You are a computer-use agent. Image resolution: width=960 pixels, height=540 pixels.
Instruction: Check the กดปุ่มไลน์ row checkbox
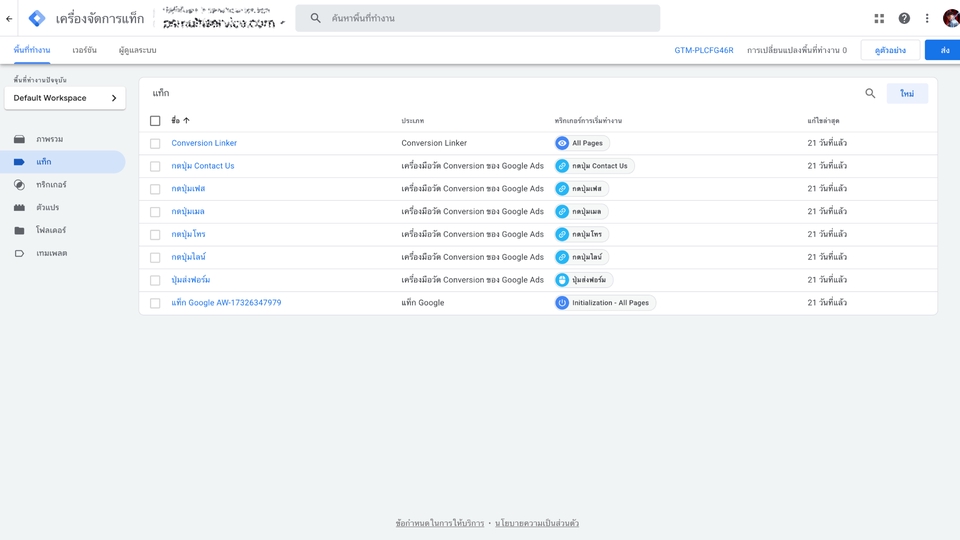pos(155,257)
